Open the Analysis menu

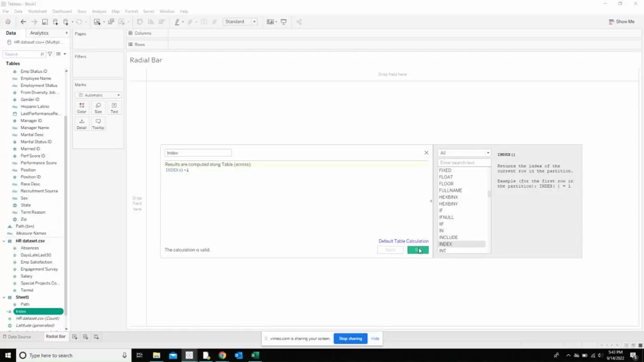pyautogui.click(x=99, y=11)
